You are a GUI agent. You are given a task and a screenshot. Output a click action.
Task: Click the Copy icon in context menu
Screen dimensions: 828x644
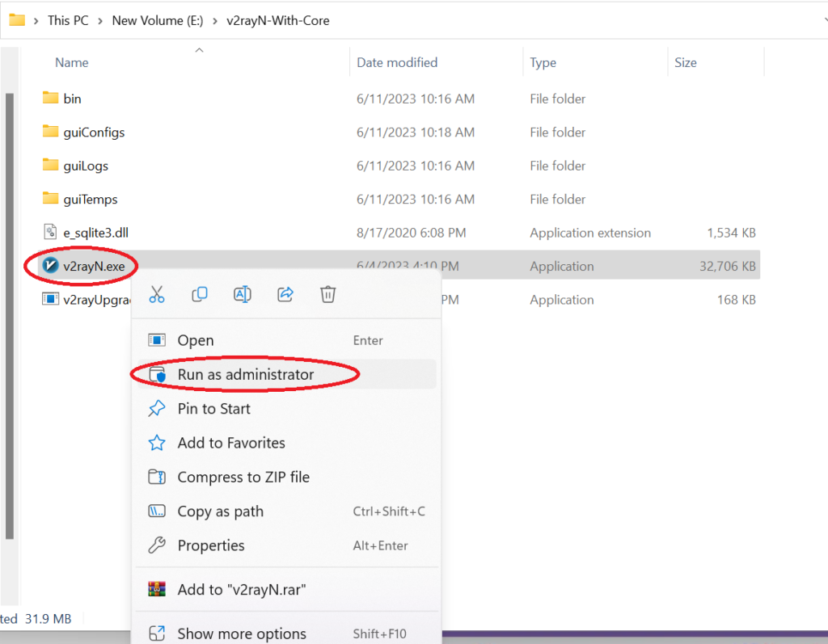[200, 295]
